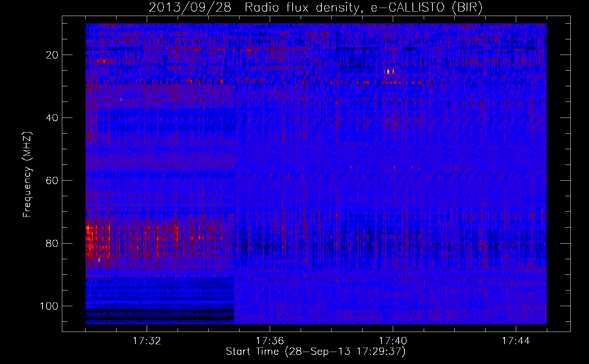589x364 pixels.
Task: Click the 80 frequency tick label
Action: (x=52, y=243)
